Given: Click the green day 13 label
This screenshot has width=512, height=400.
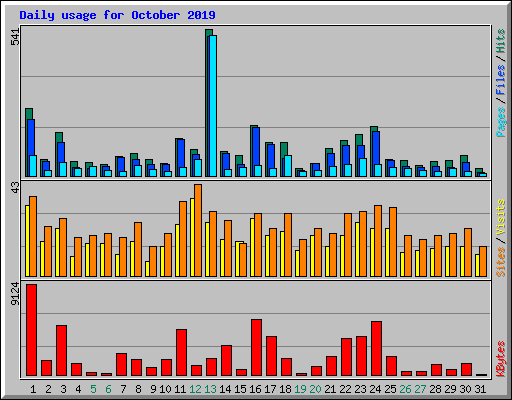Looking at the screenshot, I should pos(210,389).
